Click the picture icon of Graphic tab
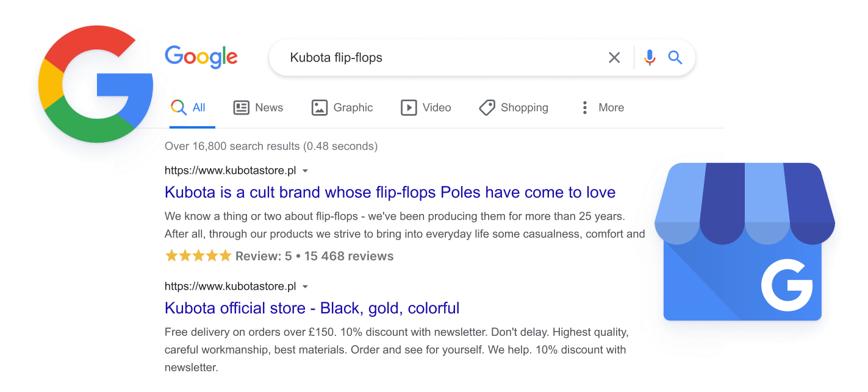The image size is (868, 392). click(x=320, y=108)
